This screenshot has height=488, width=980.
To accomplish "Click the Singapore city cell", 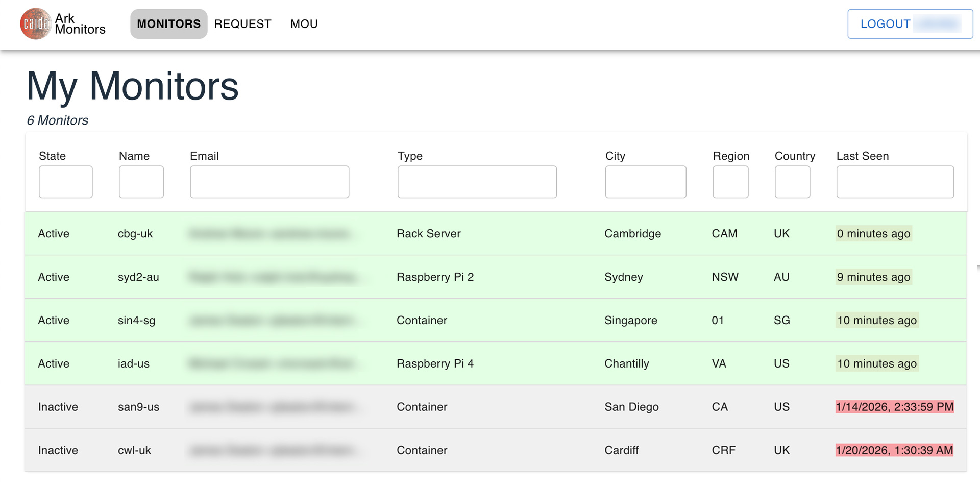I will pyautogui.click(x=631, y=321).
